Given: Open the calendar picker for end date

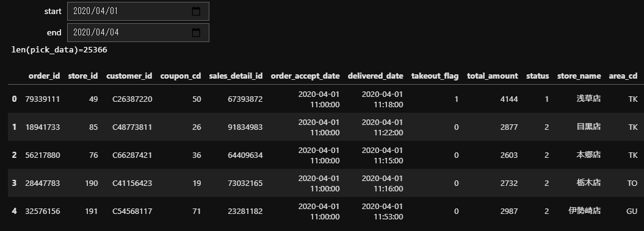Looking at the screenshot, I should coord(196,33).
